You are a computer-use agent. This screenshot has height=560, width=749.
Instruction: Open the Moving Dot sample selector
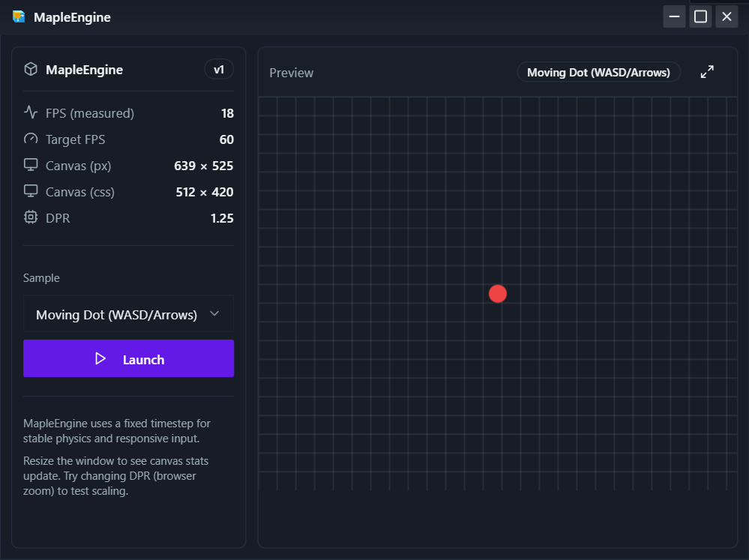[x=128, y=314]
